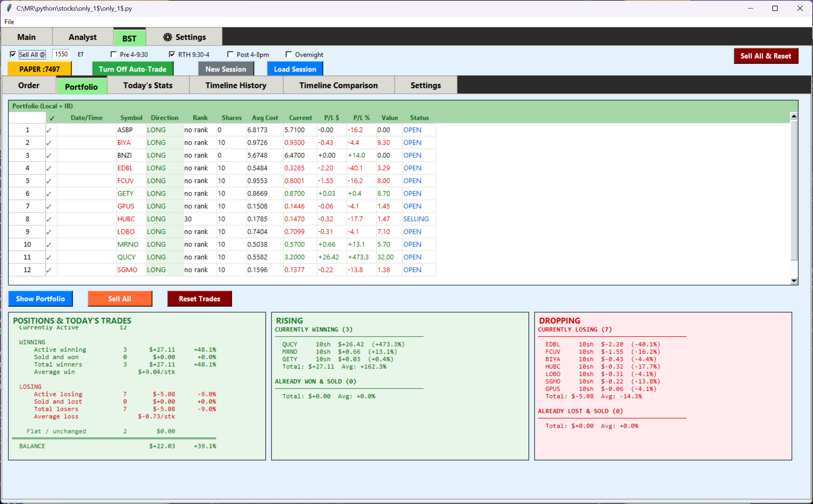
Task: Click the Date/Time column header
Action: [87, 118]
